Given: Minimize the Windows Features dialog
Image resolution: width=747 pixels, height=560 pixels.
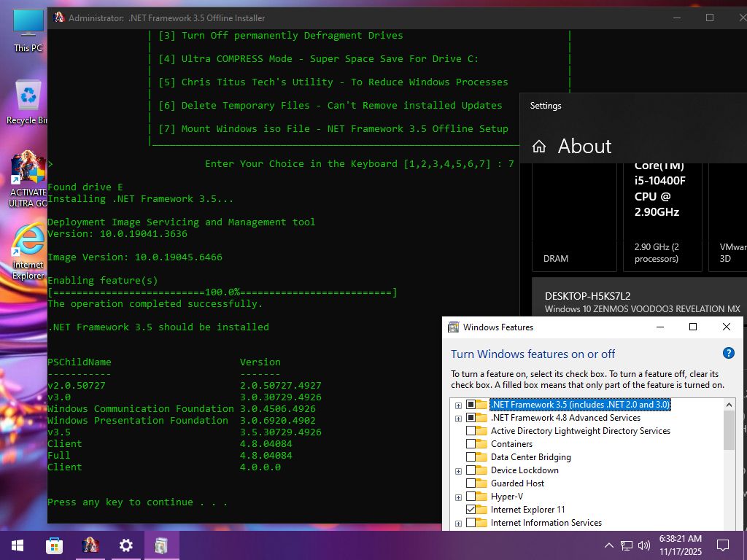Looking at the screenshot, I should pos(660,327).
